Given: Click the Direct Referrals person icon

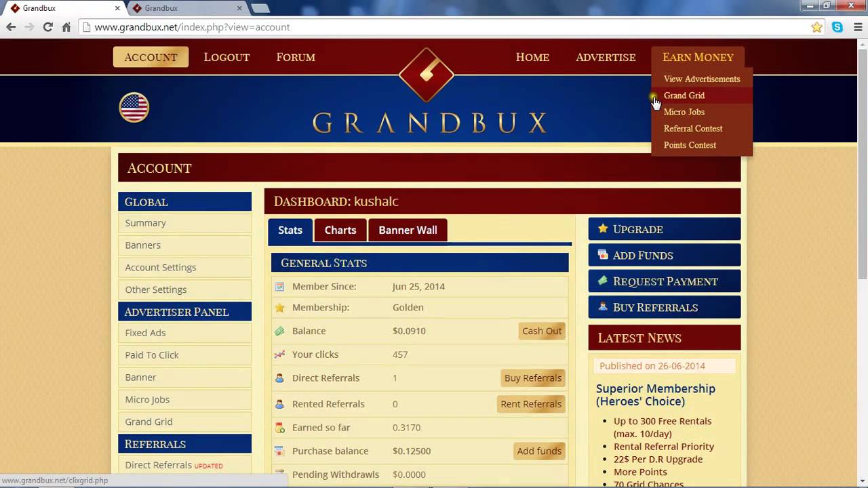Looking at the screenshot, I should (279, 378).
